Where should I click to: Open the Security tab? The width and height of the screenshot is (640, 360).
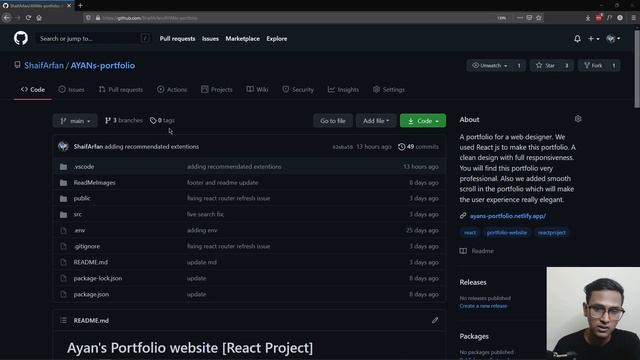pos(298,89)
